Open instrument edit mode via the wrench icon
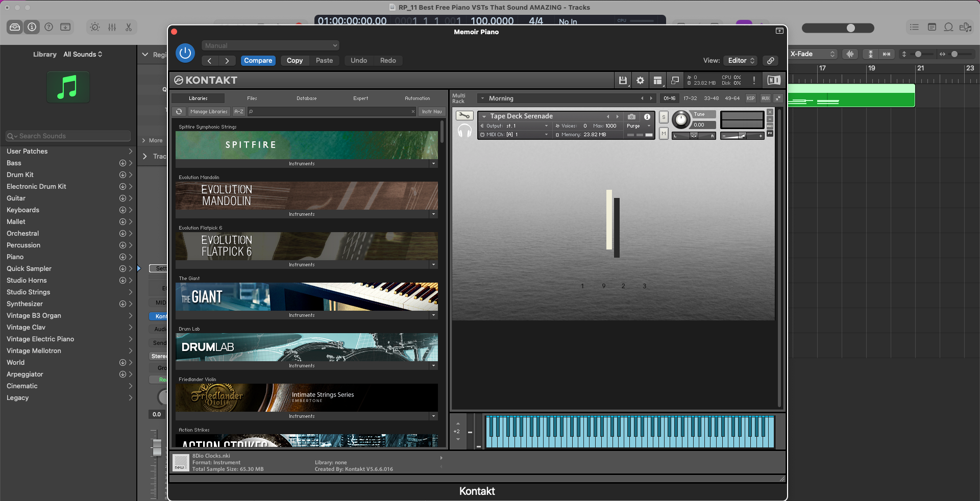This screenshot has height=501, width=980. tap(464, 116)
